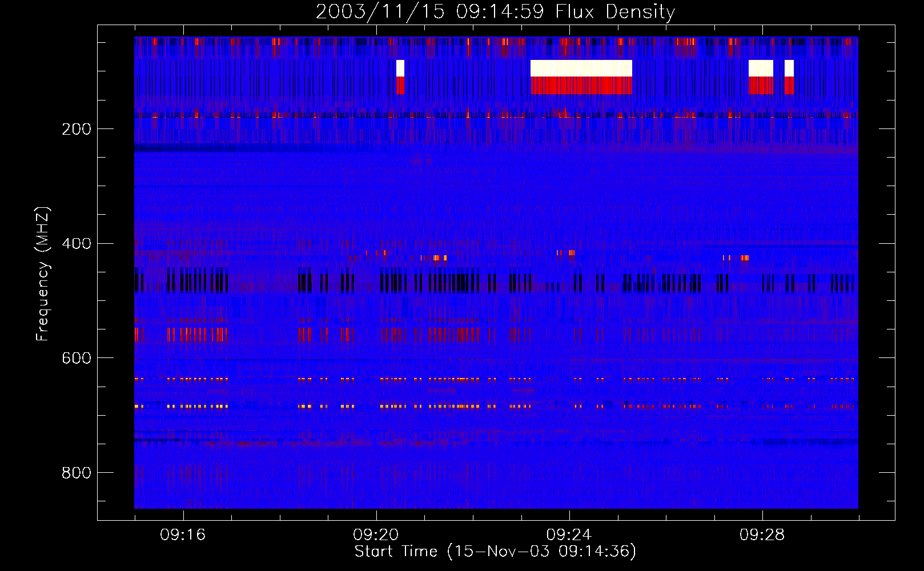
Task: Click the 'Start Time (15-Nov-03 09:14:36)' label
Action: pyautogui.click(x=495, y=552)
